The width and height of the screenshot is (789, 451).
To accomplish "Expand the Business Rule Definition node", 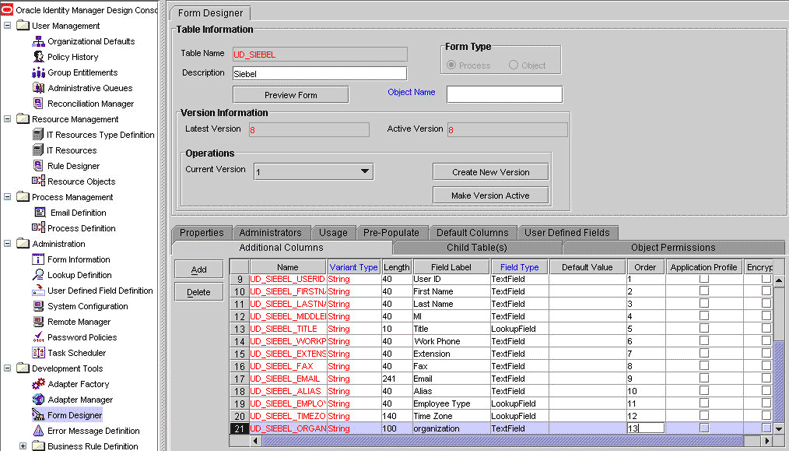I will (23, 446).
